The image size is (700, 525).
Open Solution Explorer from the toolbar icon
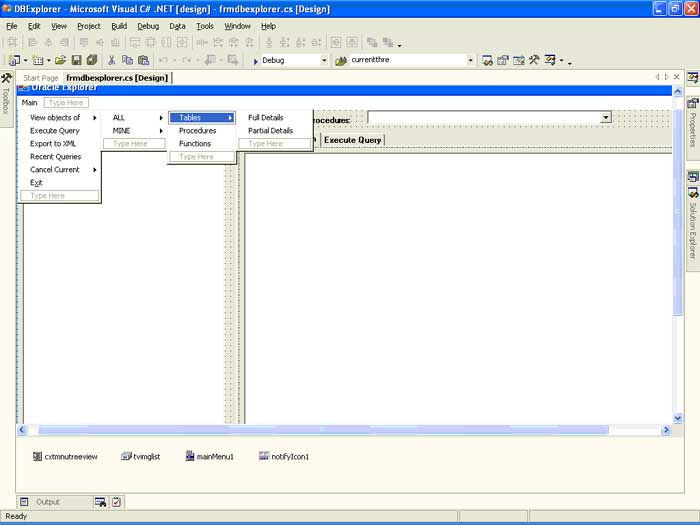click(x=487, y=60)
